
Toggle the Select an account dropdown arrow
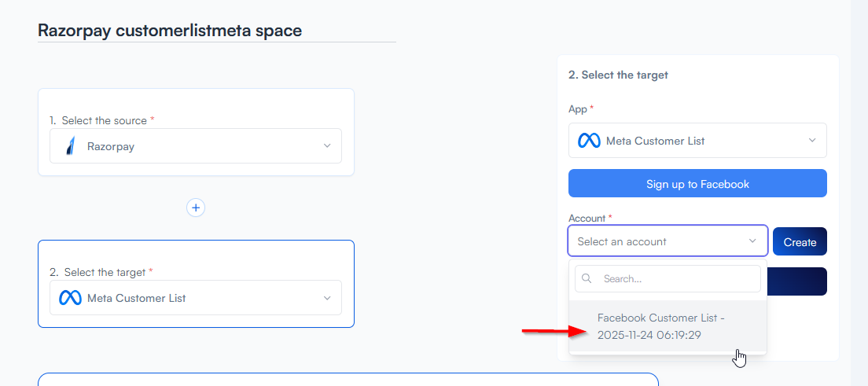752,241
